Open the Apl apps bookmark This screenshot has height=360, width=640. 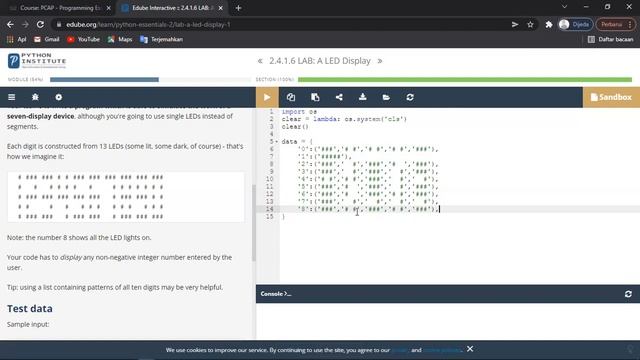click(x=17, y=40)
